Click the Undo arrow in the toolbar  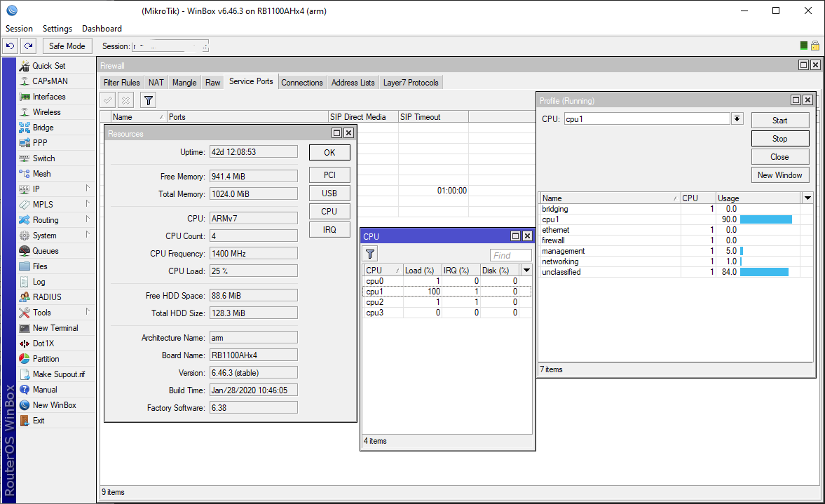point(10,46)
